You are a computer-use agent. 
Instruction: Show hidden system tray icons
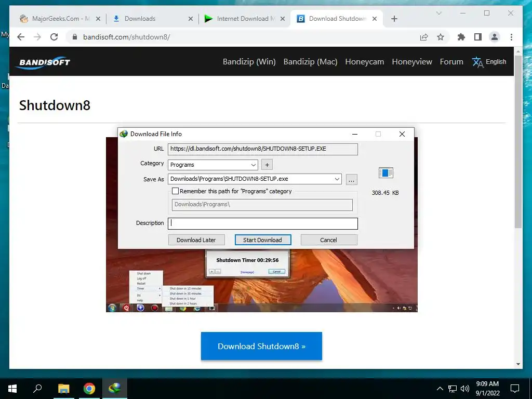pos(440,389)
